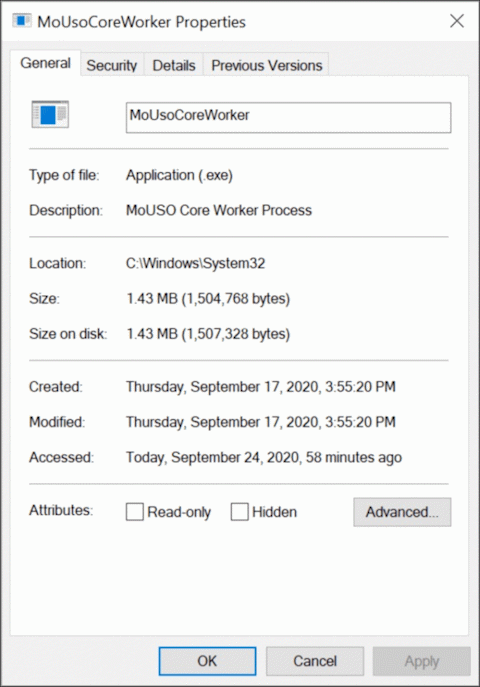This screenshot has width=480, height=687.
Task: Click the Cancel button
Action: coord(315,661)
